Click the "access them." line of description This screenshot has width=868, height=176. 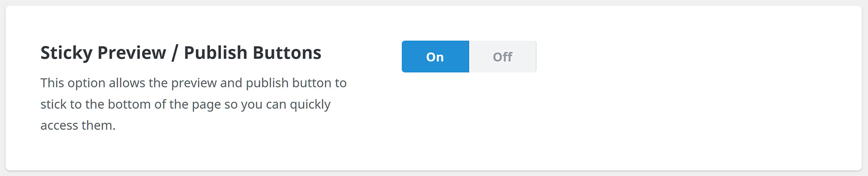pyautogui.click(x=78, y=125)
